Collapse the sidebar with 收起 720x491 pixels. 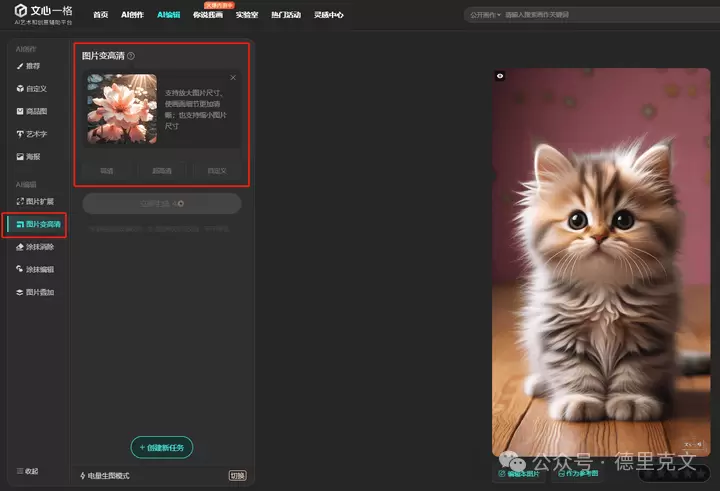[30, 471]
